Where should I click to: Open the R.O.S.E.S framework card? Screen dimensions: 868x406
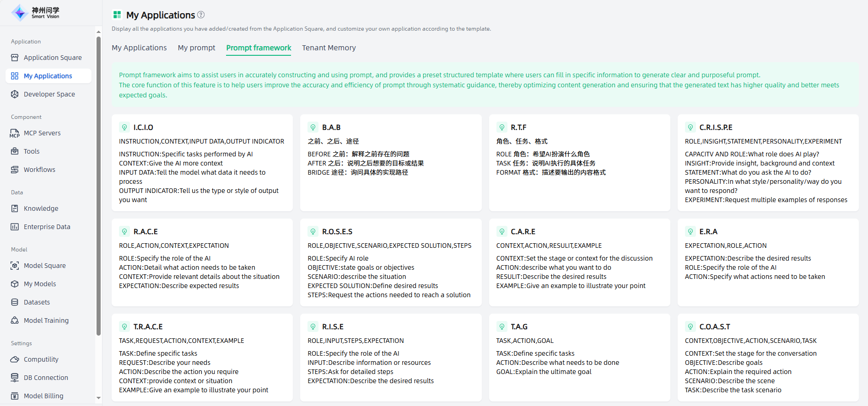click(x=390, y=262)
